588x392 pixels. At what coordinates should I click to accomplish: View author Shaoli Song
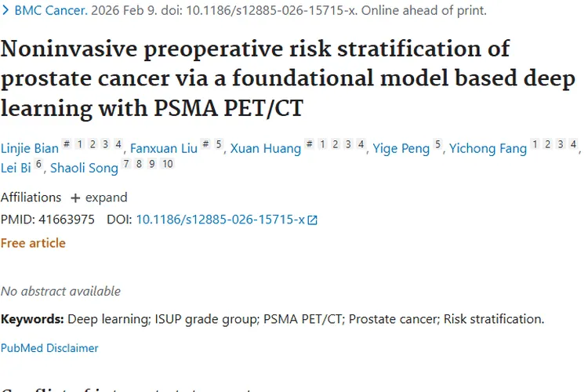coord(84,168)
